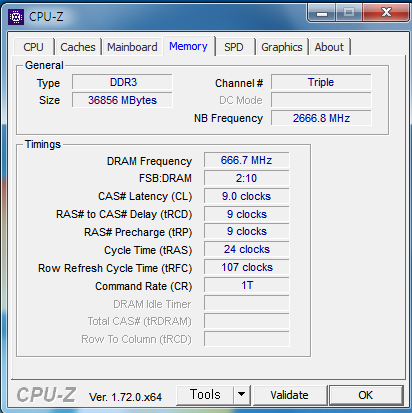
Task: Minimize the CPU-Z window
Action: tap(322, 13)
